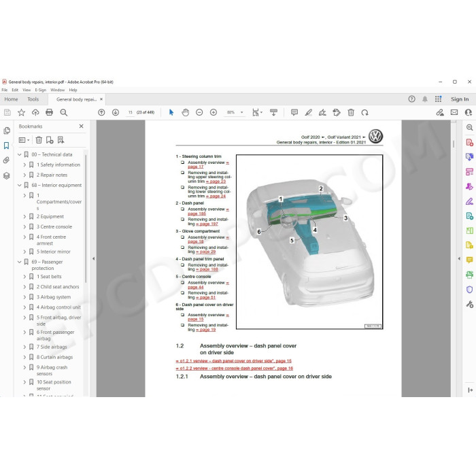Open the page 29 glove compartment link
Screen dimensions: 476x476
[x=206, y=252]
